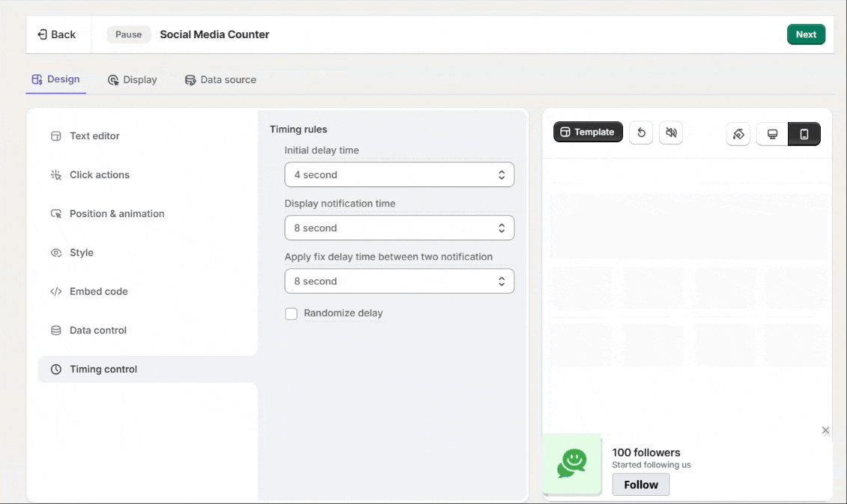Open the Text editor section
This screenshot has width=847, height=504.
(94, 136)
